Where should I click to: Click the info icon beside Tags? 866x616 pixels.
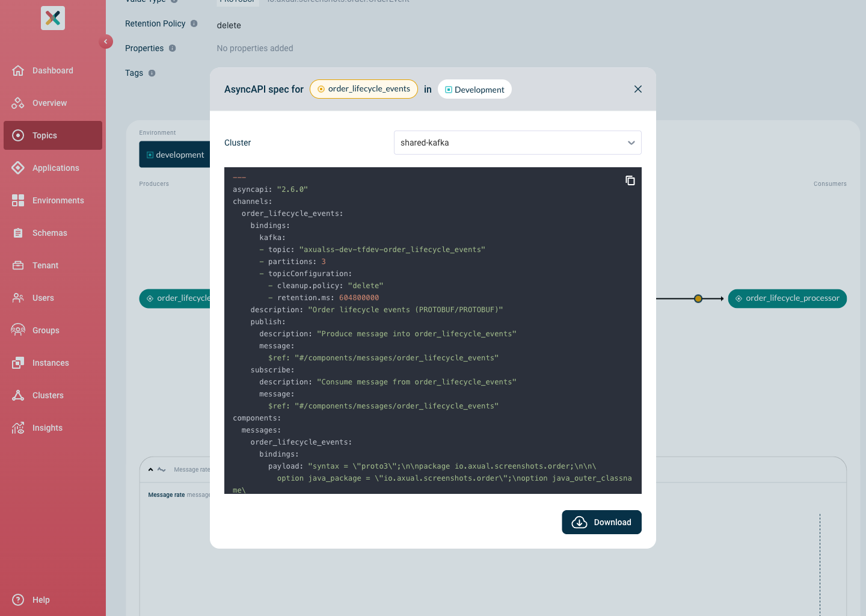pos(152,73)
